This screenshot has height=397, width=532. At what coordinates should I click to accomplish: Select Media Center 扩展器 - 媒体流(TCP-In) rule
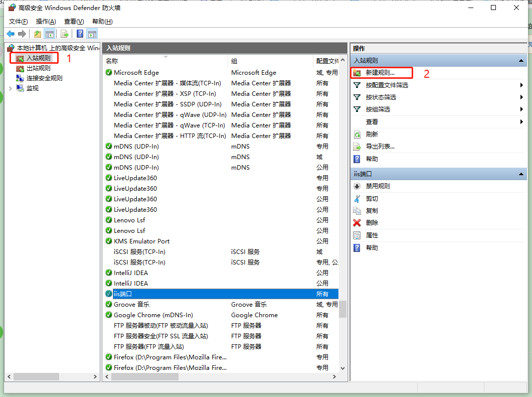point(221,83)
